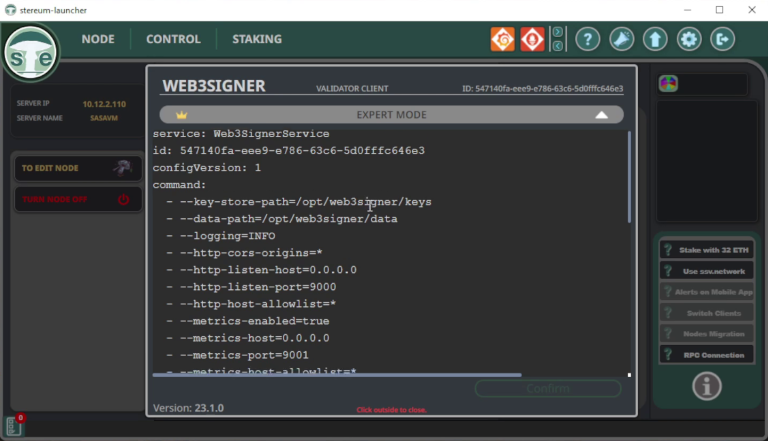Open the CONTROL tab
Screen dimensions: 768x441
pos(173,39)
